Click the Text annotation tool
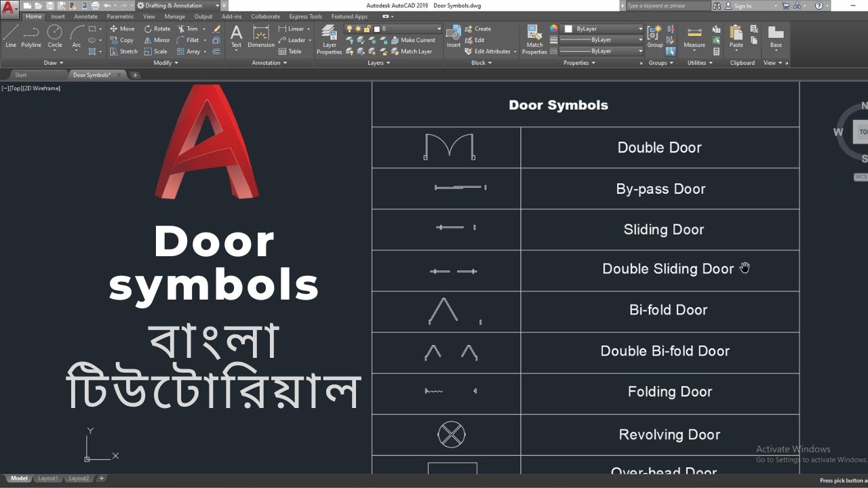The width and height of the screenshot is (868, 488). pyautogui.click(x=236, y=37)
